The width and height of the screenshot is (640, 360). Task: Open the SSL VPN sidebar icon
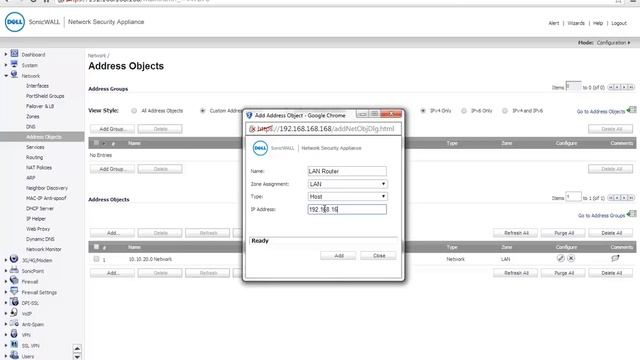14,344
